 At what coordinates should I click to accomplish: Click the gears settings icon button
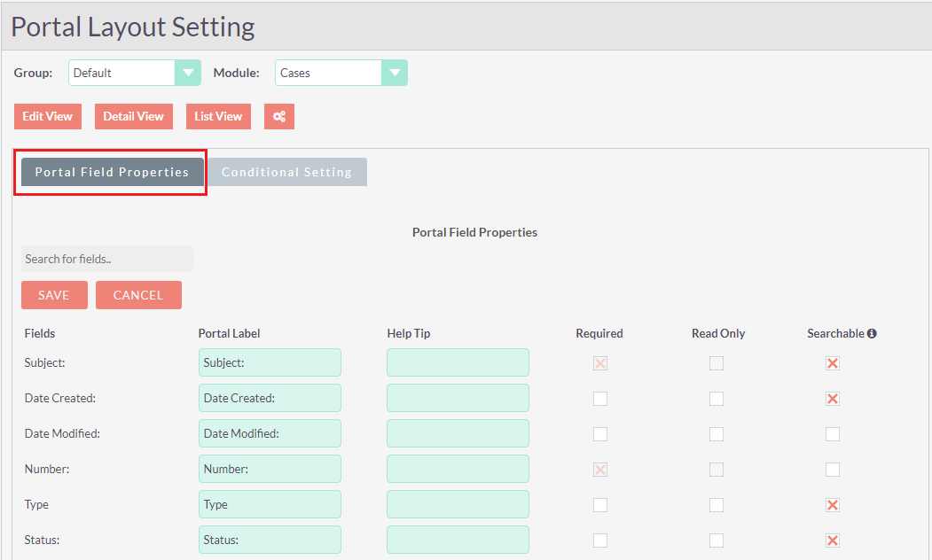tap(278, 117)
